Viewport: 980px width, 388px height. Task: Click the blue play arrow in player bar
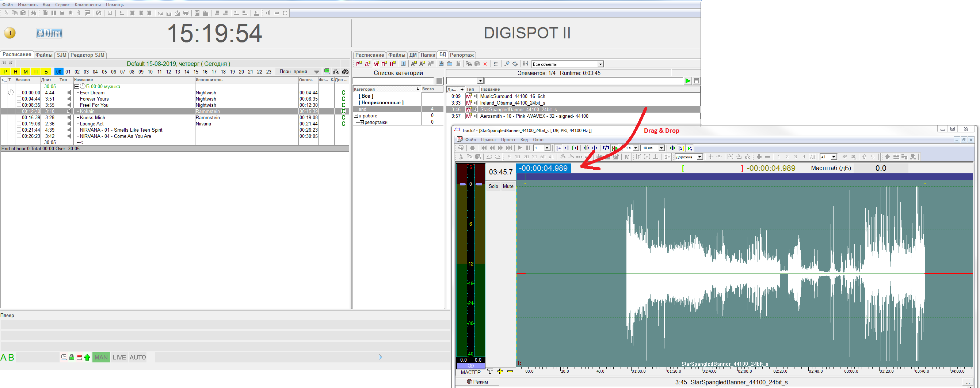pos(380,357)
